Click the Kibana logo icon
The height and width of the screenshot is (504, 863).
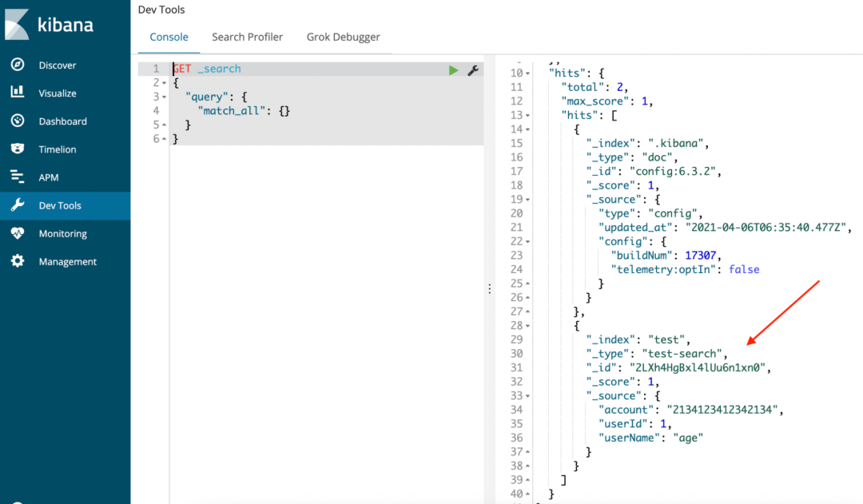(17, 24)
